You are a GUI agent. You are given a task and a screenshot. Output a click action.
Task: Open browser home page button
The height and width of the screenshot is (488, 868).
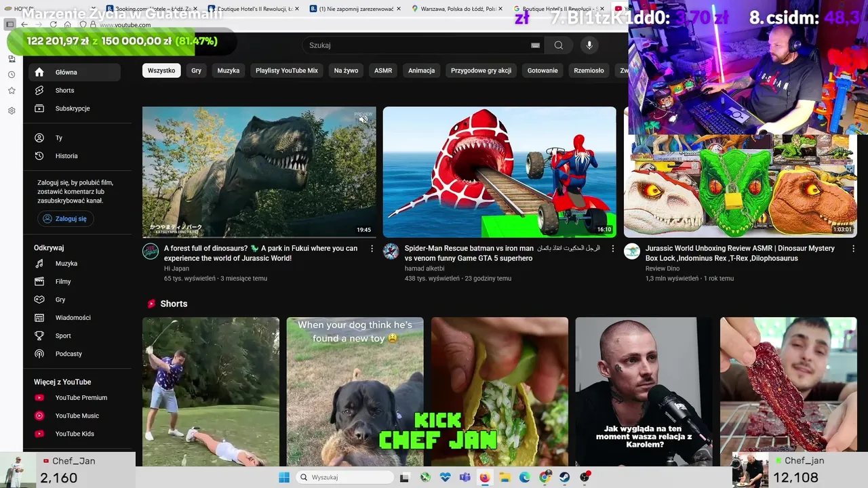pos(67,24)
